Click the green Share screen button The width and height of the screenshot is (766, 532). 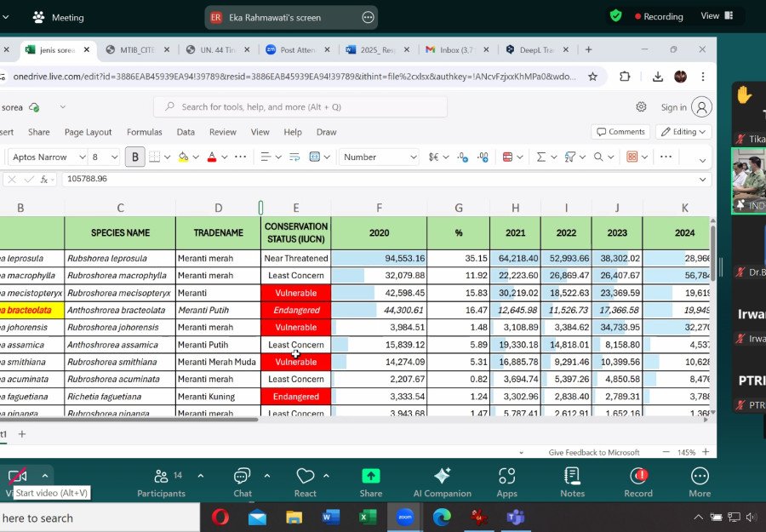[370, 477]
